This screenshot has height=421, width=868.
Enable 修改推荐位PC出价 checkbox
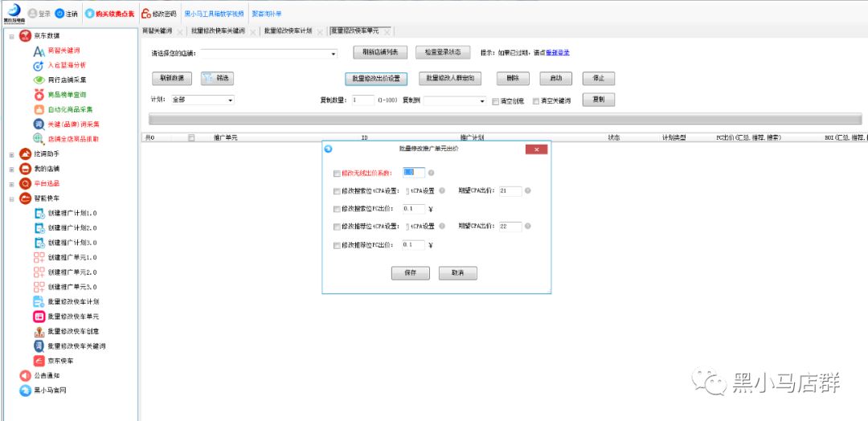[337, 245]
